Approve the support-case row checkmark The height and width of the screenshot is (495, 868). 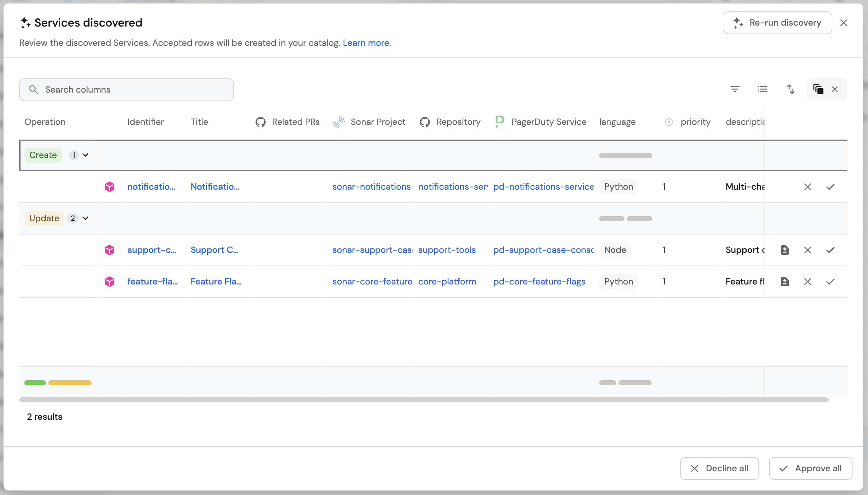(830, 250)
